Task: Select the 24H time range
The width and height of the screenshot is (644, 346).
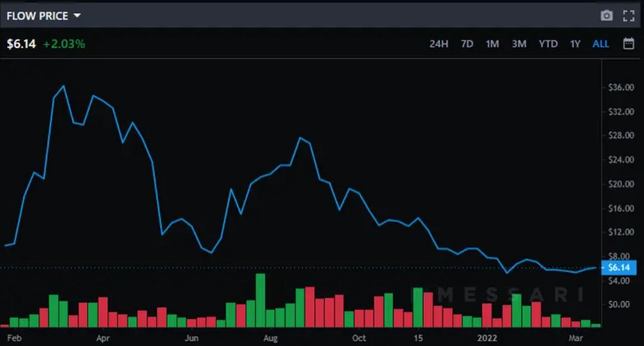Action: point(438,44)
